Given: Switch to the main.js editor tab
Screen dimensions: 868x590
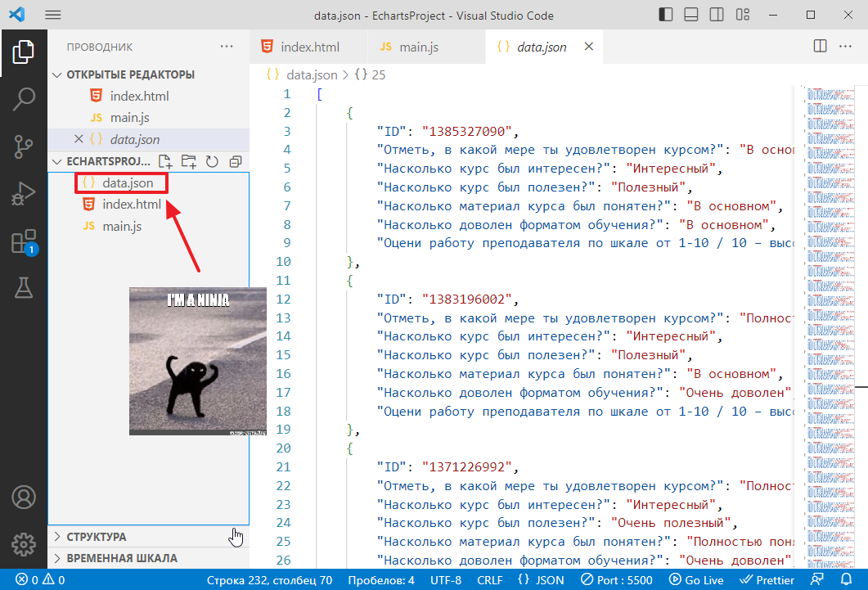Looking at the screenshot, I should click(418, 47).
